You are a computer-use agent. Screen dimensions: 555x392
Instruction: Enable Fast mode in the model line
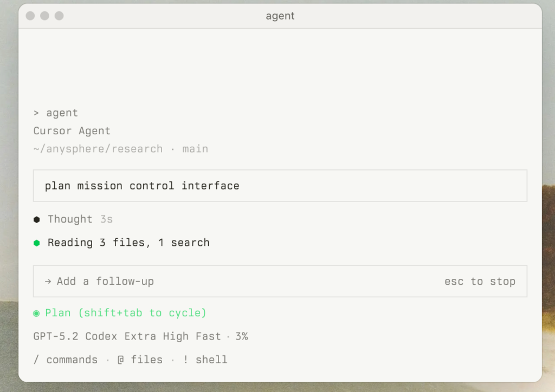(209, 336)
